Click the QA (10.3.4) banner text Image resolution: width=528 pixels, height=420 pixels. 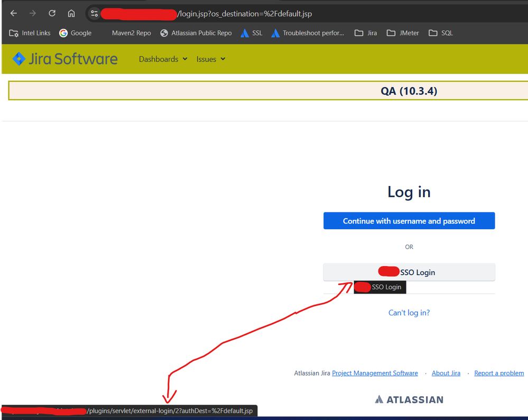[409, 91]
